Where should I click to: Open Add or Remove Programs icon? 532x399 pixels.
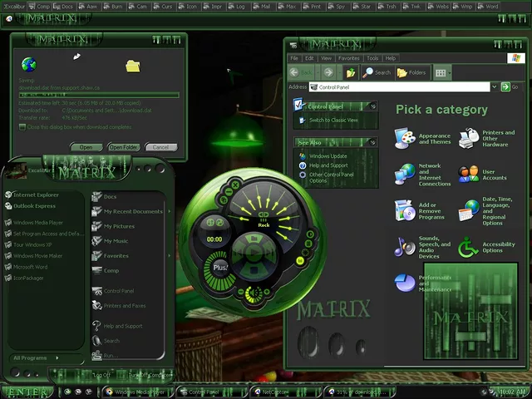(405, 210)
